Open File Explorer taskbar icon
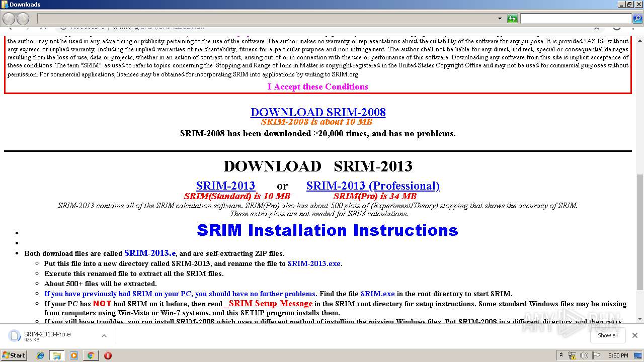 click(x=57, y=355)
